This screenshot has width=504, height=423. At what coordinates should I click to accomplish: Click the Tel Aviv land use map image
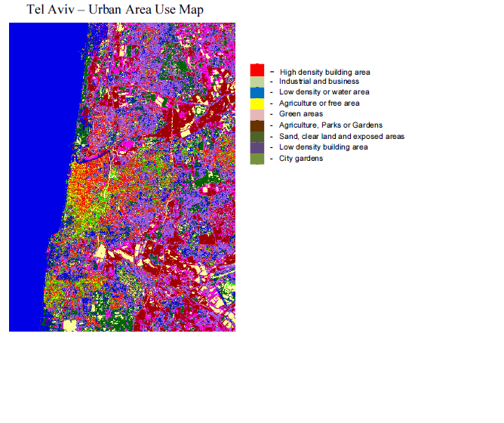122,177
